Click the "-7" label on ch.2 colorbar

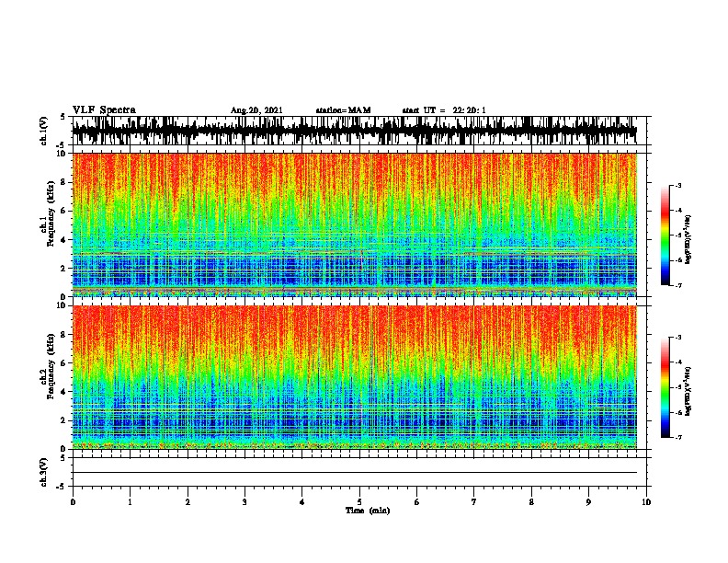(x=677, y=437)
